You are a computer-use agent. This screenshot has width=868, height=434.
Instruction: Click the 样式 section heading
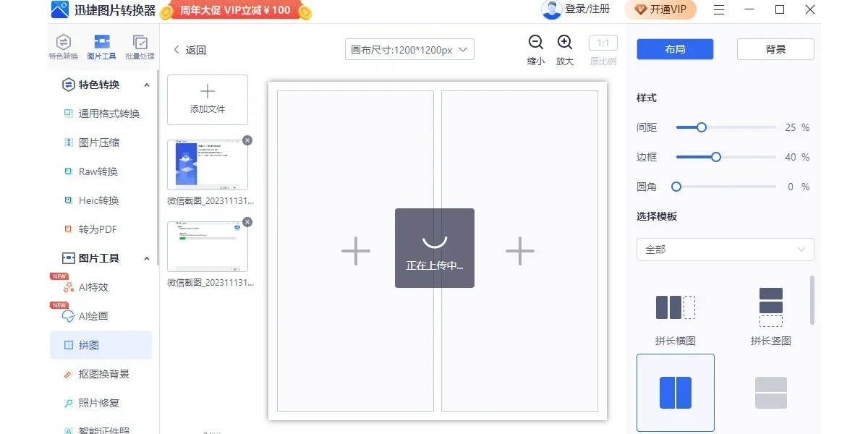pyautogui.click(x=647, y=98)
